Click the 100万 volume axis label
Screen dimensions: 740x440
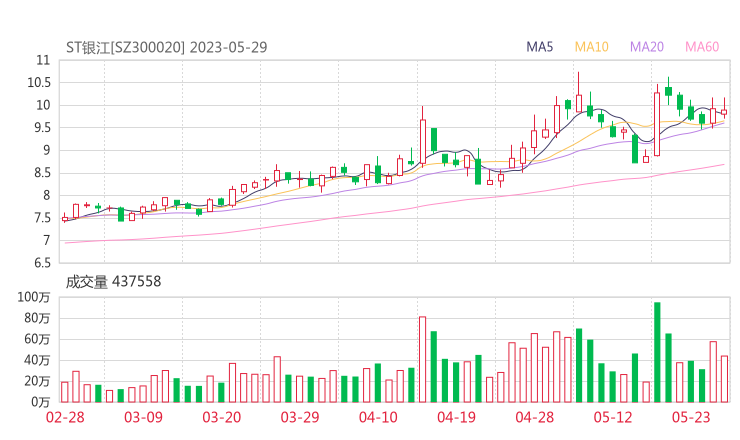pyautogui.click(x=33, y=297)
